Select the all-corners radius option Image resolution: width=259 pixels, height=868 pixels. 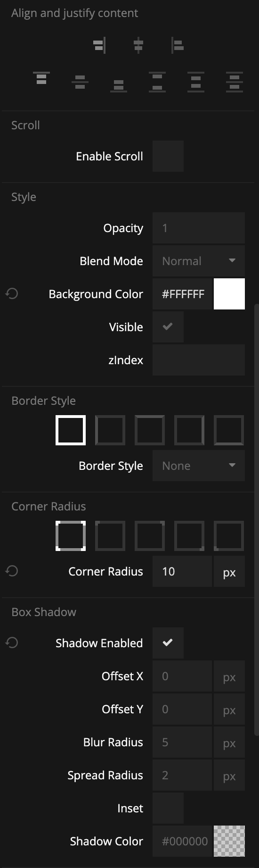(x=71, y=536)
